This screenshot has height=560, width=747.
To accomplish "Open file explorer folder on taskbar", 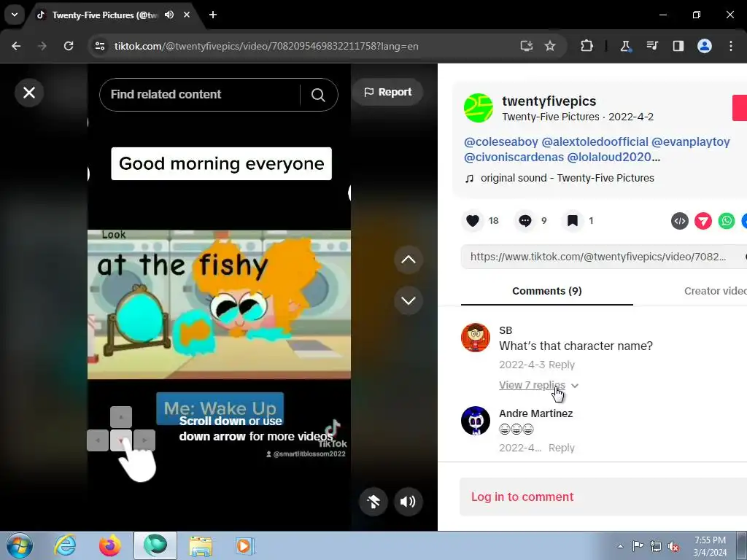I will (x=201, y=545).
